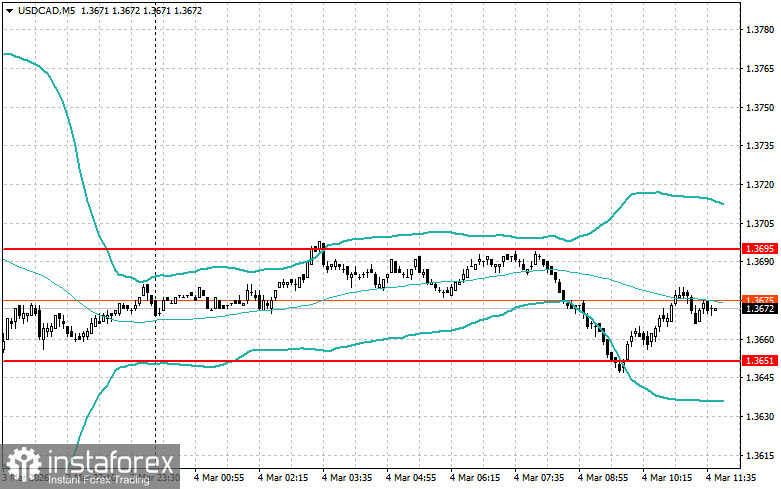
Task: Click the 1.3615 price axis value
Action: pos(760,456)
